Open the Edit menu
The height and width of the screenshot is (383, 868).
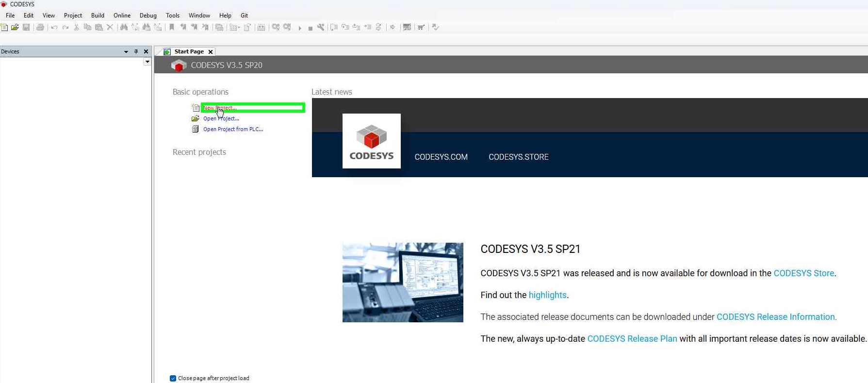[x=29, y=16]
